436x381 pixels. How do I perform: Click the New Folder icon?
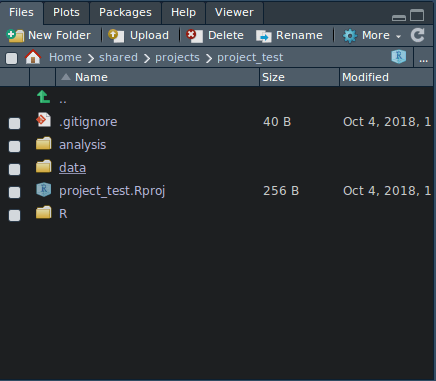coord(15,35)
